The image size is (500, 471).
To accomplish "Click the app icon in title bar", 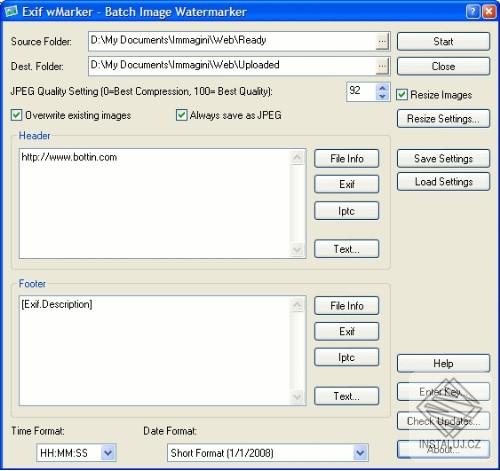I will 11,11.
